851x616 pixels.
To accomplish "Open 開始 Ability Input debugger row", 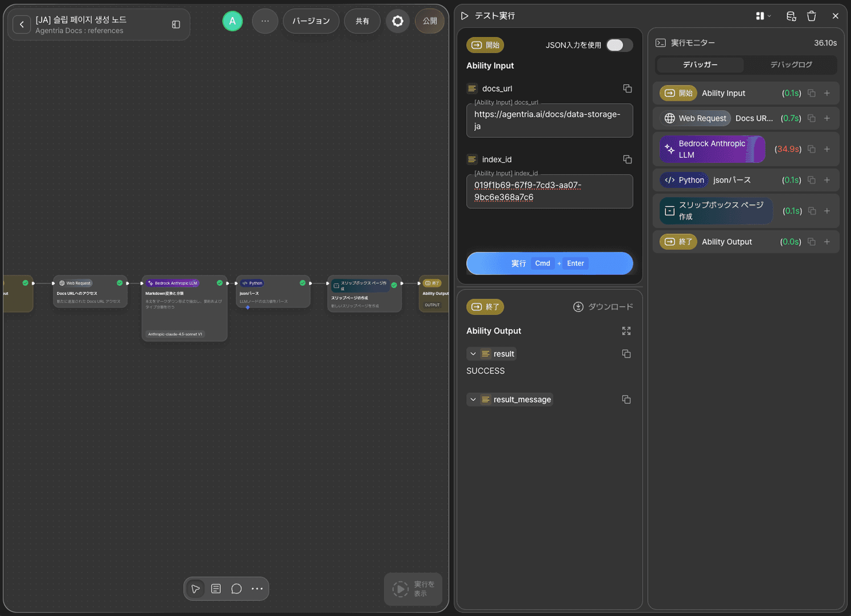I will click(746, 93).
